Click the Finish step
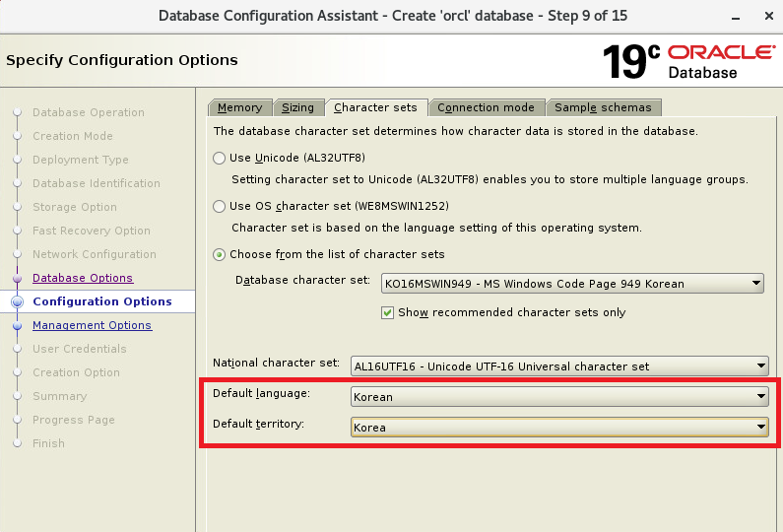Viewport: 783px width, 532px height. coord(48,443)
